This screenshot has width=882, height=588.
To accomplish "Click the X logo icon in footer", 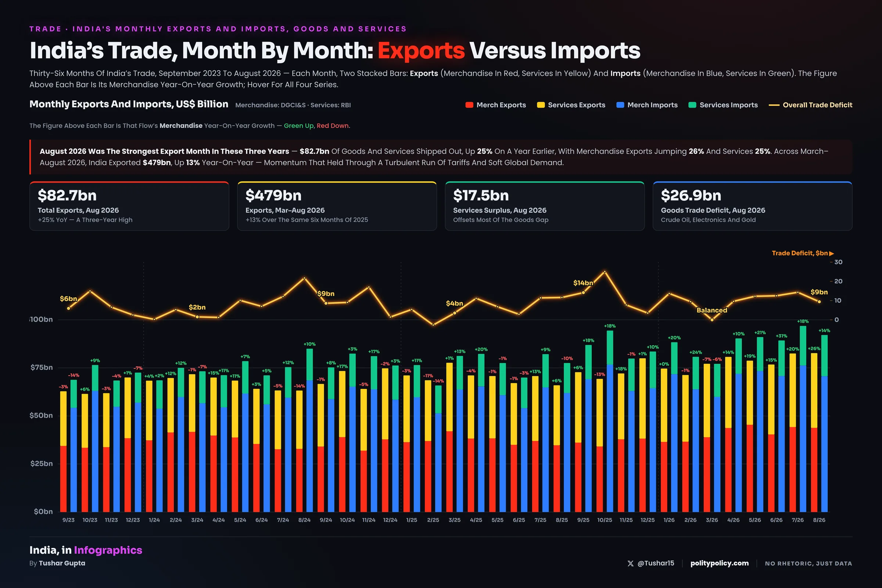I will 630,563.
